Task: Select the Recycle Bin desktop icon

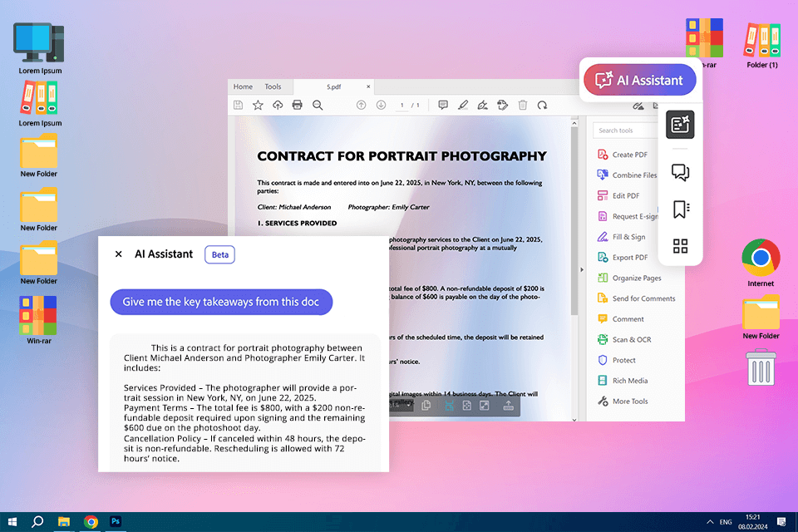Action: coord(761,367)
